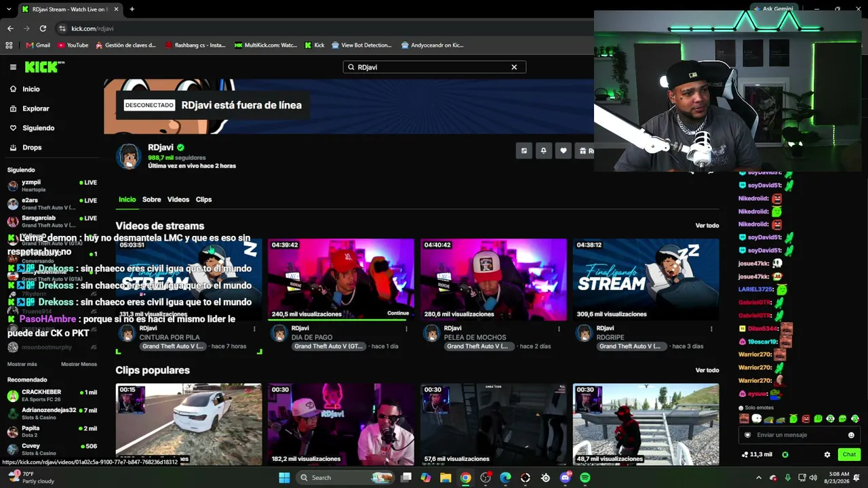Switch to the Inicio channel tab
The image size is (868, 488).
(x=127, y=199)
